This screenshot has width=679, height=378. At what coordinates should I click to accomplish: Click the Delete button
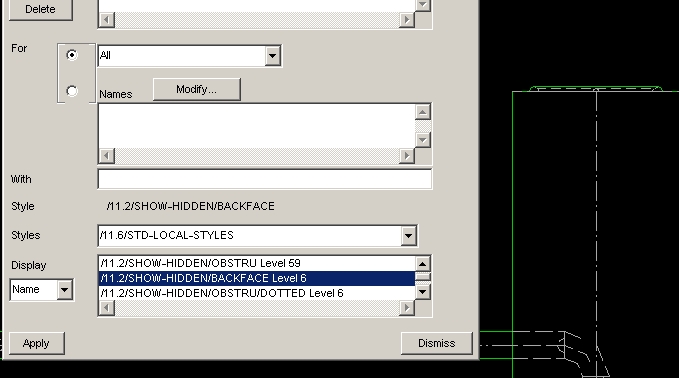[40, 9]
